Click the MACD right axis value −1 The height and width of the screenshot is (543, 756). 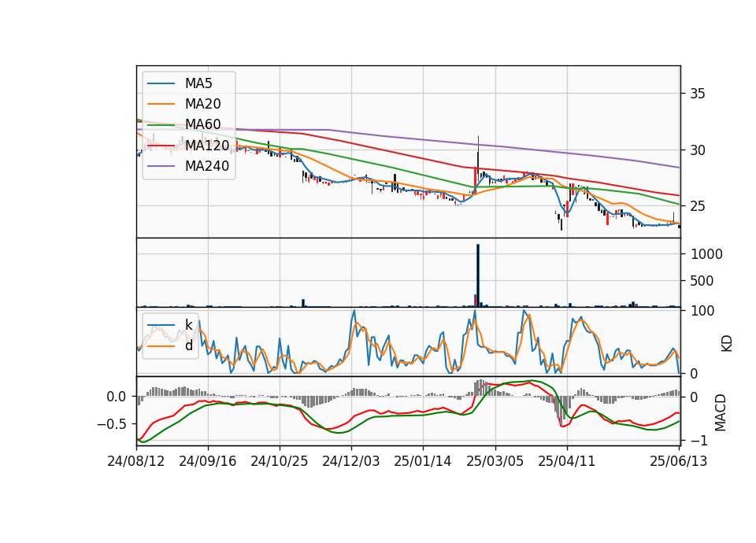point(699,441)
